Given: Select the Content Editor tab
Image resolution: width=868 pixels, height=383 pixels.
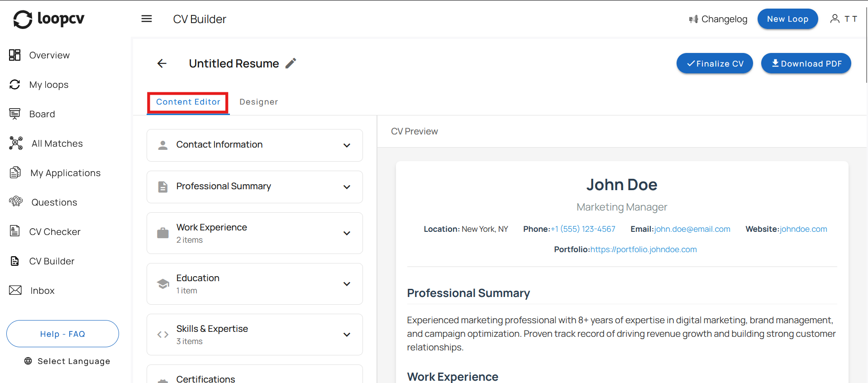Looking at the screenshot, I should click(x=188, y=102).
